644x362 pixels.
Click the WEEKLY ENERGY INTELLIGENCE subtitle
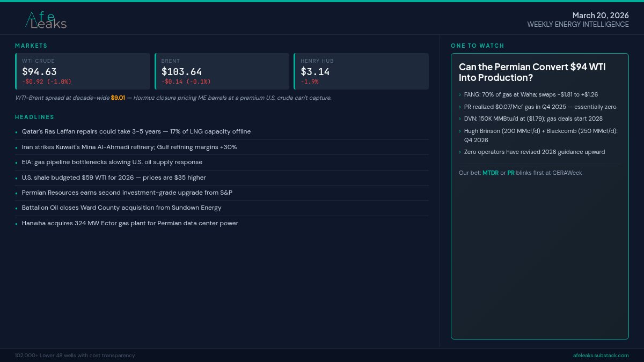578,25
